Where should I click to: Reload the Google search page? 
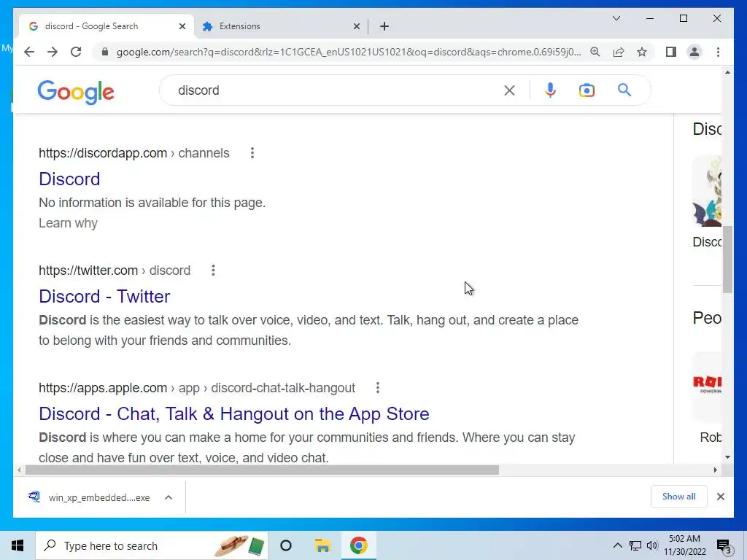(76, 52)
